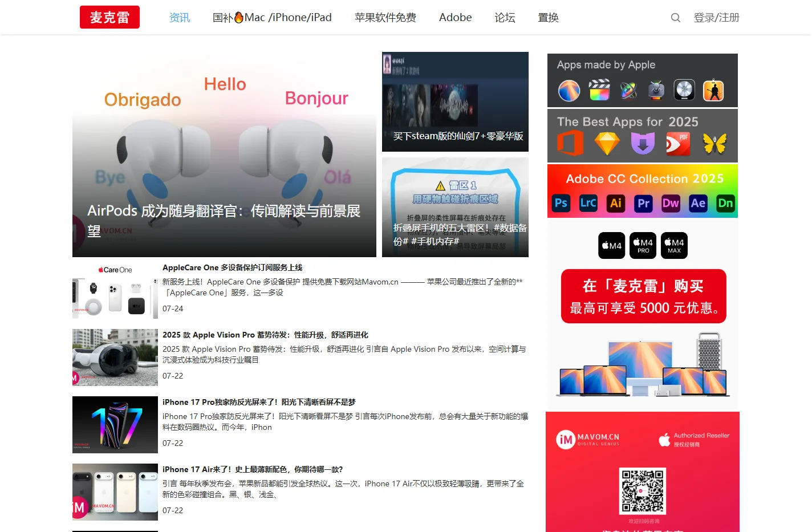812x532 pixels.
Task: Click the AppleCare One 新服务上线 summary text
Action: [x=343, y=287]
